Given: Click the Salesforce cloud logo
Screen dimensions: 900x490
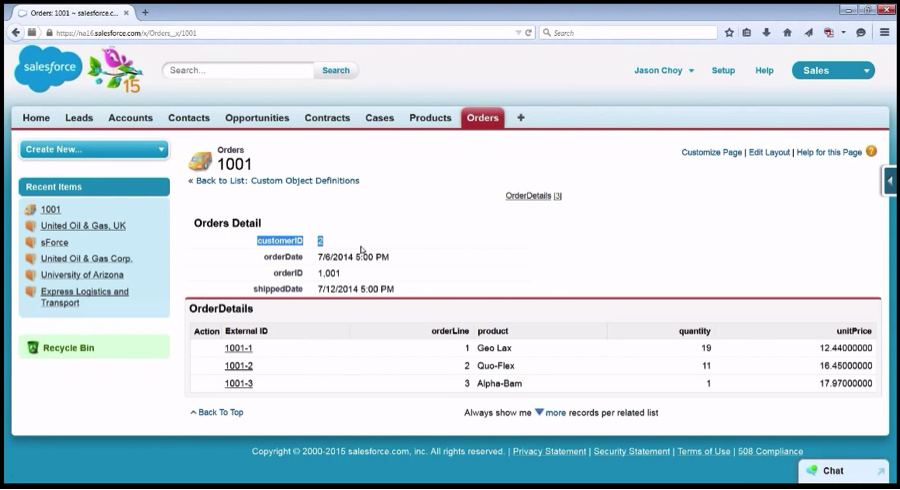Looking at the screenshot, I should point(48,69).
